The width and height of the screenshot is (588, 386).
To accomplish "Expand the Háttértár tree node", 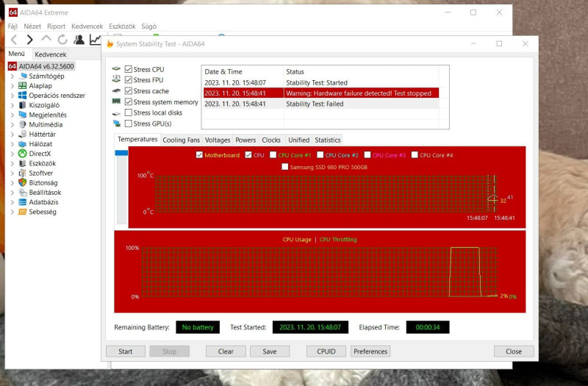I will pos(12,135).
